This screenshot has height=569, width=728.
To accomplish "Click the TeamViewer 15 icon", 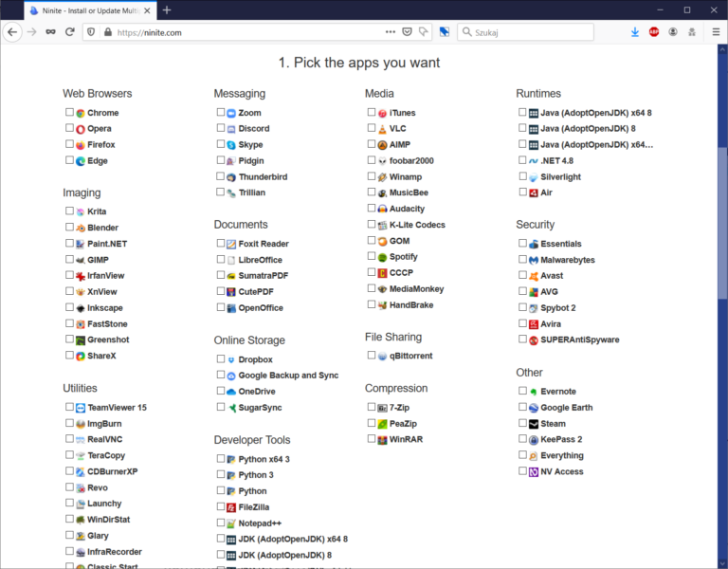I will click(x=81, y=408).
